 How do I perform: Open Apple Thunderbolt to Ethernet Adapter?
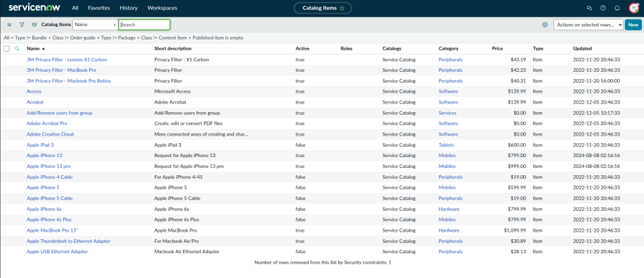coord(68,241)
